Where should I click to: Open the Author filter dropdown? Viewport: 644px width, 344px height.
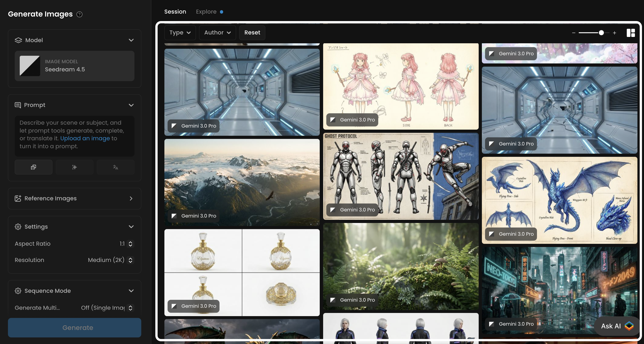217,32
